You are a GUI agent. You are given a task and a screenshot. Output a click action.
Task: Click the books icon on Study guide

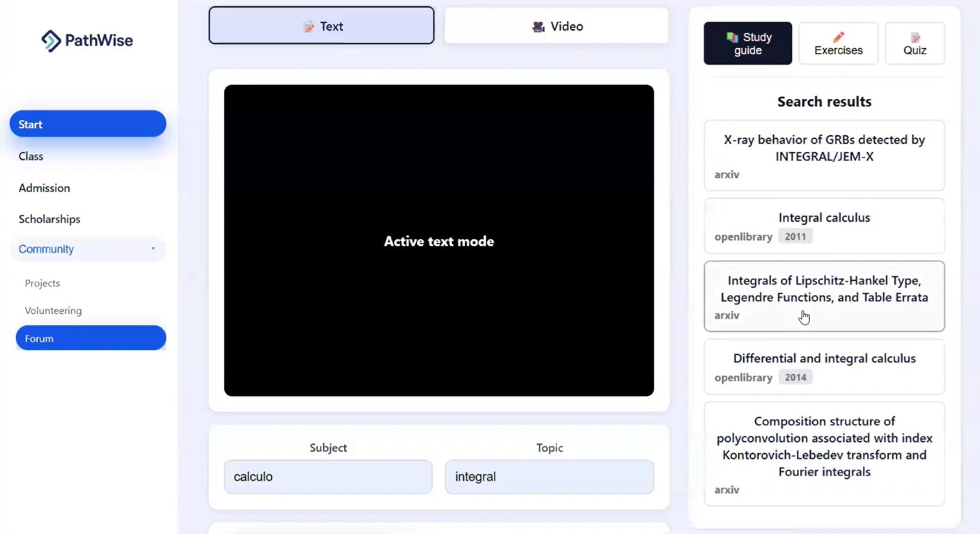coord(732,37)
